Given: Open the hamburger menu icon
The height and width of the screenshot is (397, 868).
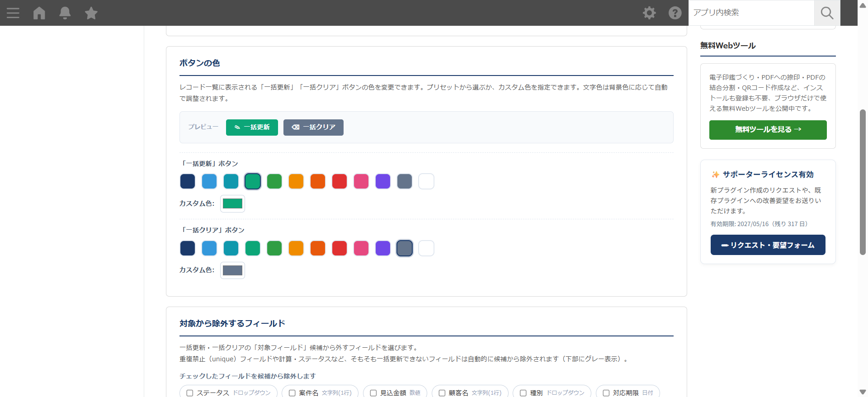Looking at the screenshot, I should point(13,13).
